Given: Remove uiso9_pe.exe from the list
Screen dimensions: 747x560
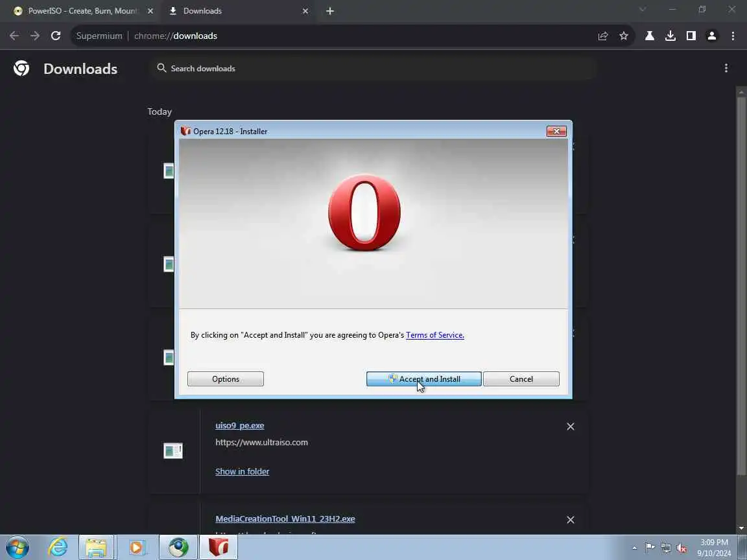Looking at the screenshot, I should pyautogui.click(x=570, y=426).
